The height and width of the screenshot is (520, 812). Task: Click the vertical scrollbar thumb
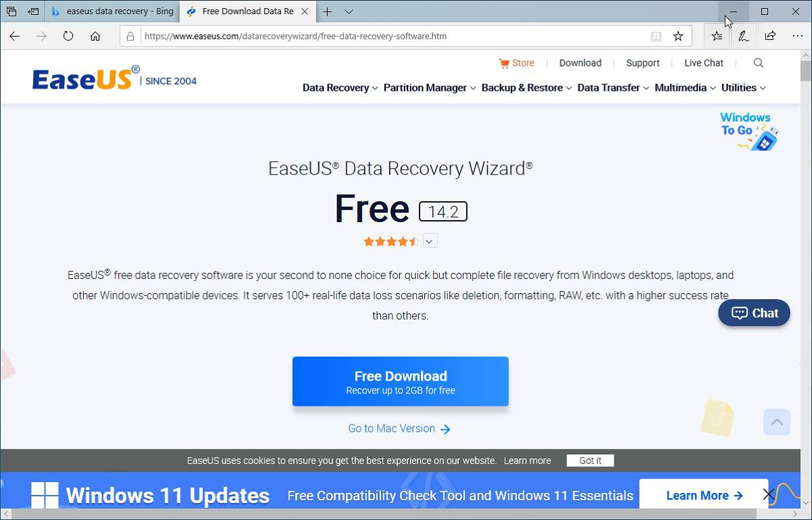tap(805, 70)
